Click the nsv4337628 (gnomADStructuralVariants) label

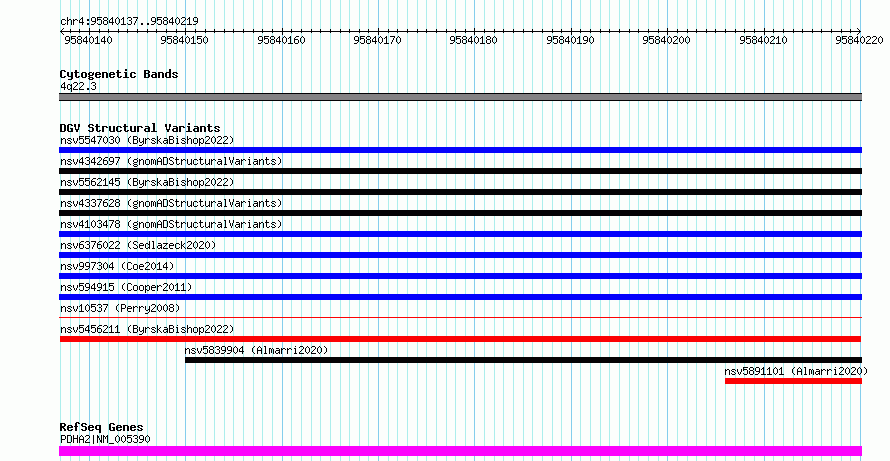coord(171,203)
